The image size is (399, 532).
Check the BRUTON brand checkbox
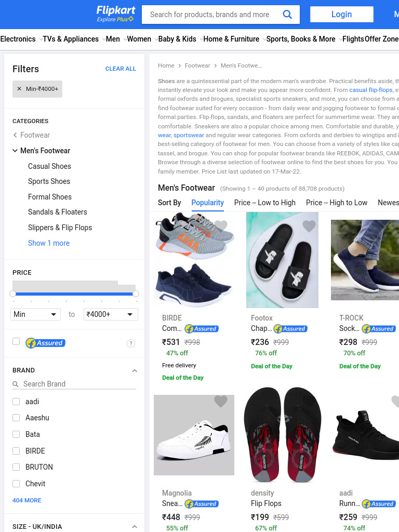(16, 467)
